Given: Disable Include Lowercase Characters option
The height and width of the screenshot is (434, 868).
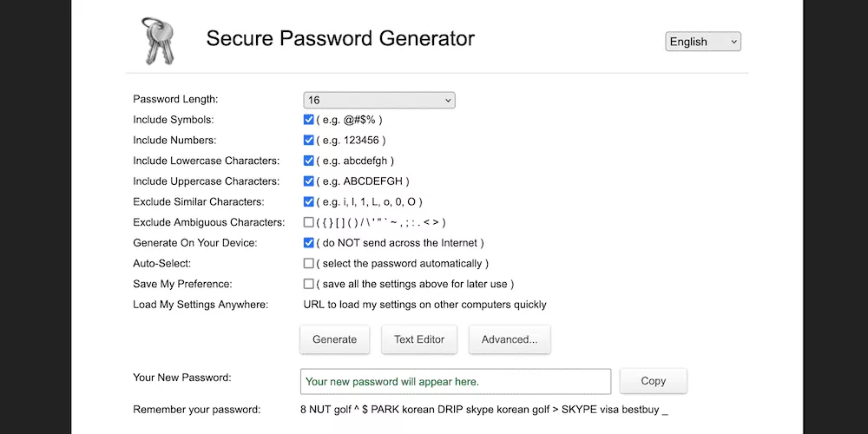Looking at the screenshot, I should 308,161.
